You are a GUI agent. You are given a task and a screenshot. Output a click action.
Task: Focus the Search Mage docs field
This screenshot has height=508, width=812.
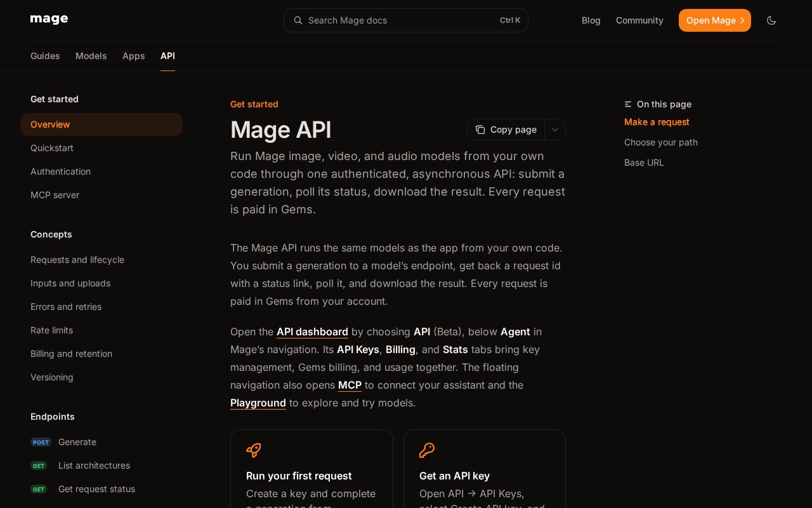406,20
